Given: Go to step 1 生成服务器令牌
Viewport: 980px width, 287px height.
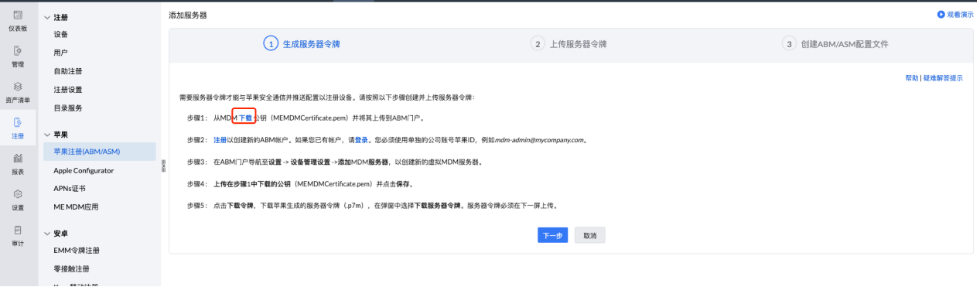Looking at the screenshot, I should coord(302,44).
